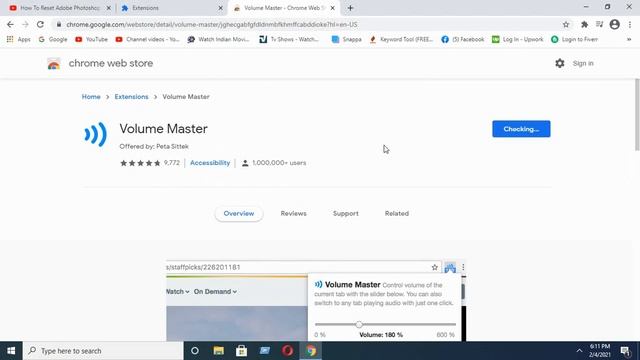The height and width of the screenshot is (360, 640).
Task: Reload the current page
Action: (x=40, y=24)
